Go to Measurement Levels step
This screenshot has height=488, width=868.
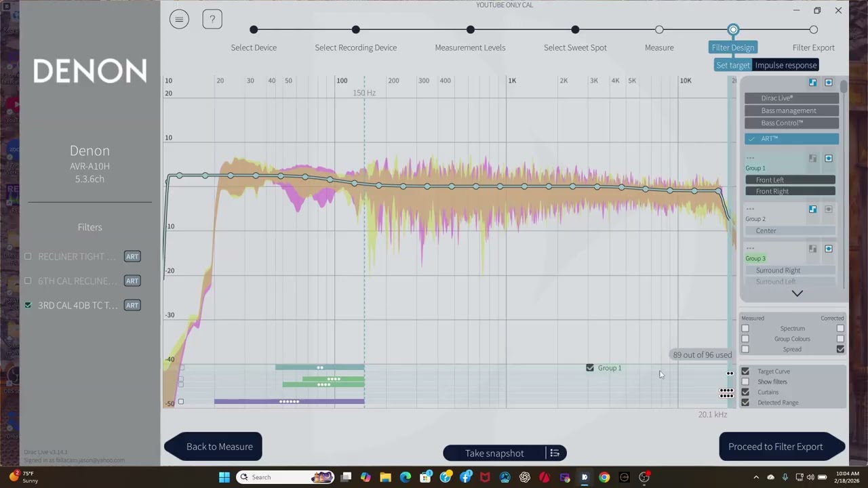[x=471, y=30]
